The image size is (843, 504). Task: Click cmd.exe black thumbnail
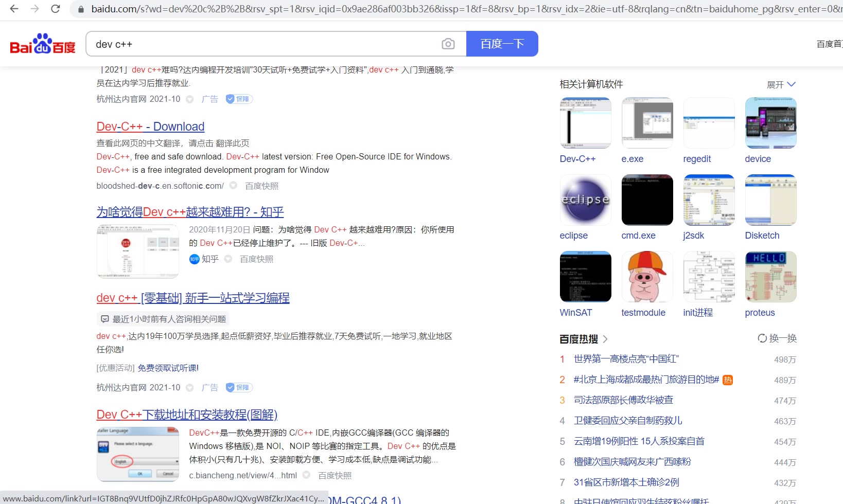click(x=647, y=200)
